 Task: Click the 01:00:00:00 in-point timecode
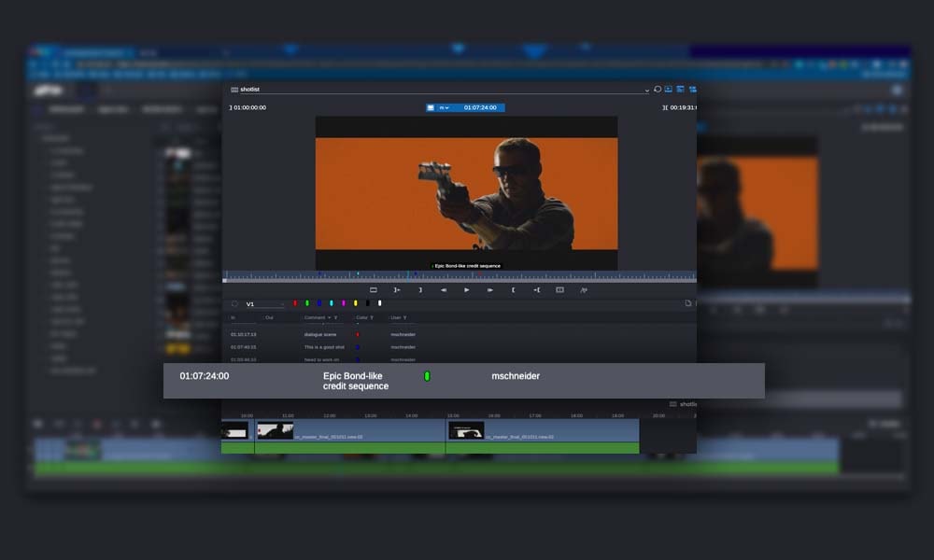pyautogui.click(x=249, y=107)
